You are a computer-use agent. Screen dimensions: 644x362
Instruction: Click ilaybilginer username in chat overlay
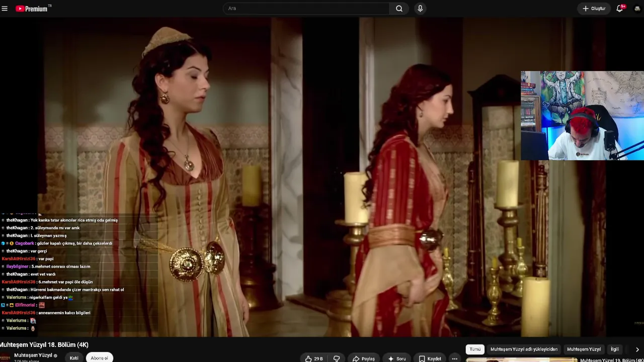click(x=17, y=266)
